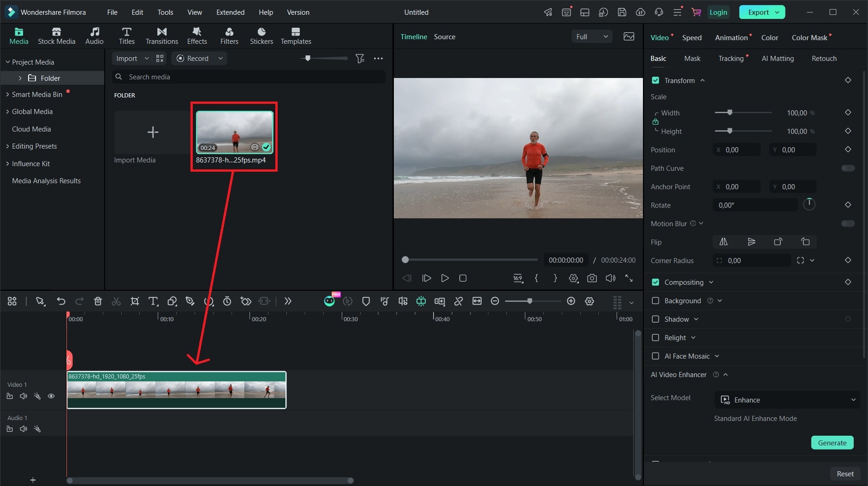Open the Export dropdown arrow
Image resolution: width=868 pixels, height=486 pixels.
click(x=777, y=12)
